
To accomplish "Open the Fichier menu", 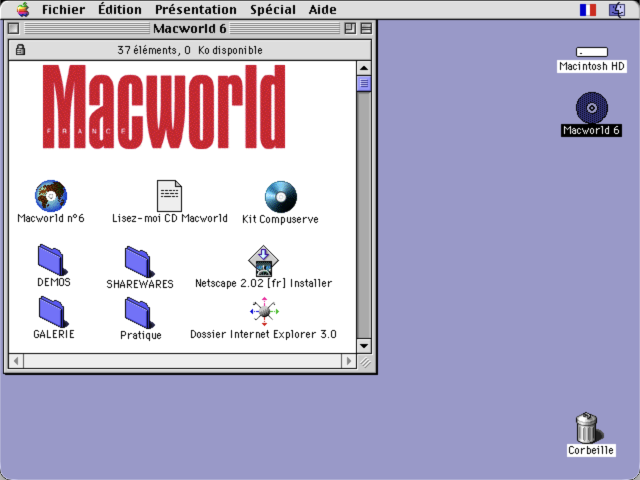I will click(63, 9).
